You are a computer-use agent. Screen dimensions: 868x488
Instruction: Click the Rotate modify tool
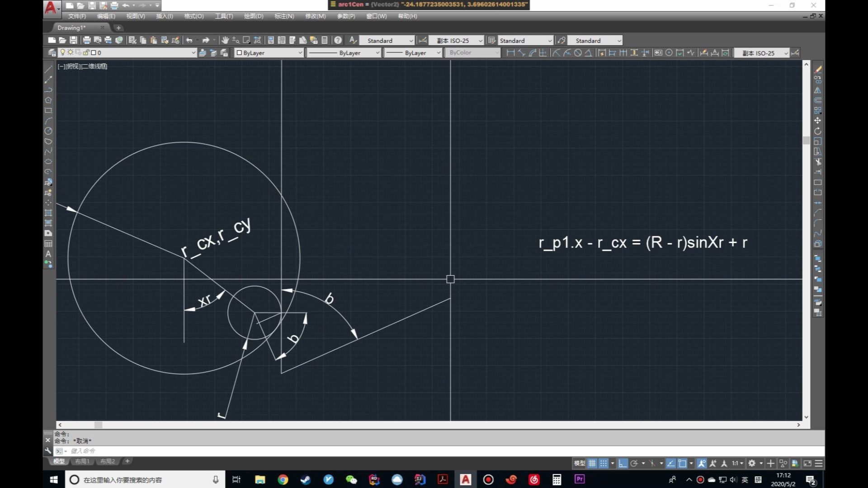click(818, 131)
